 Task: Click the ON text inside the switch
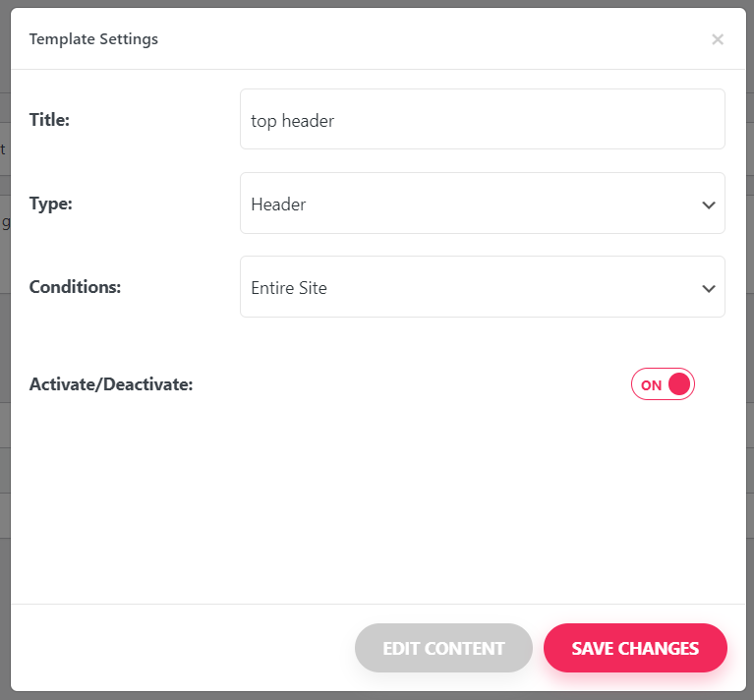[x=651, y=385]
